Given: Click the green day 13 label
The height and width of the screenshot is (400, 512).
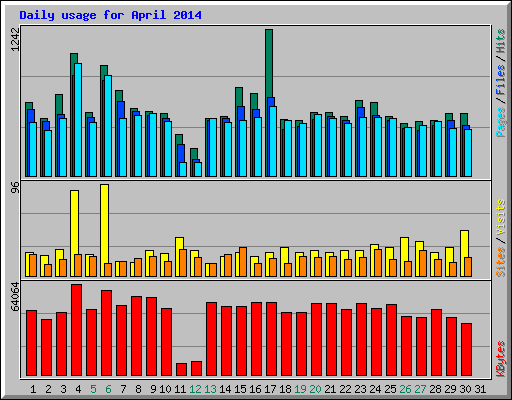Looking at the screenshot, I should 210,389.
